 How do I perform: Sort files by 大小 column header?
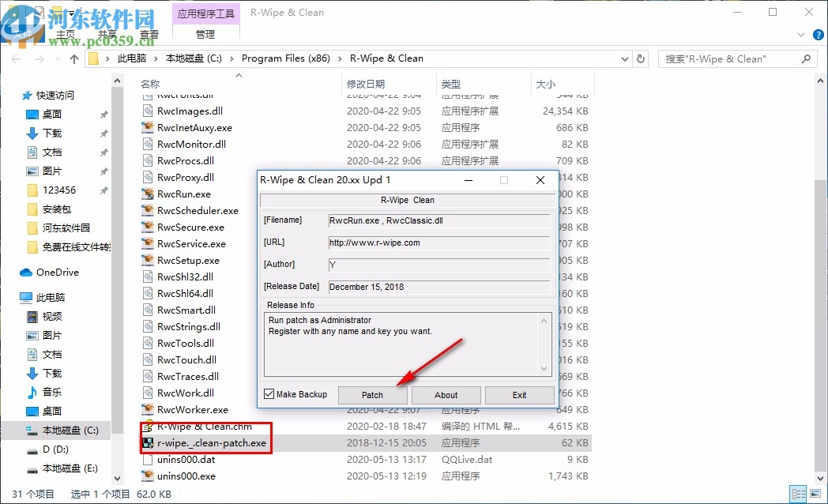(x=545, y=84)
